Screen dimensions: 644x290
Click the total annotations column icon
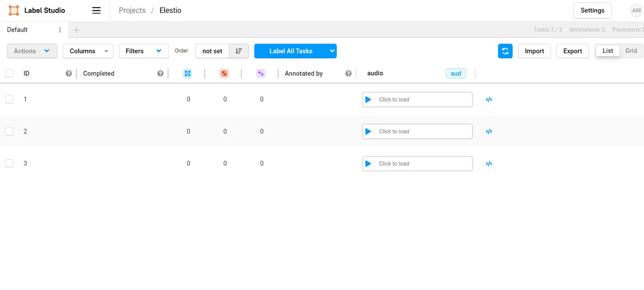188,73
